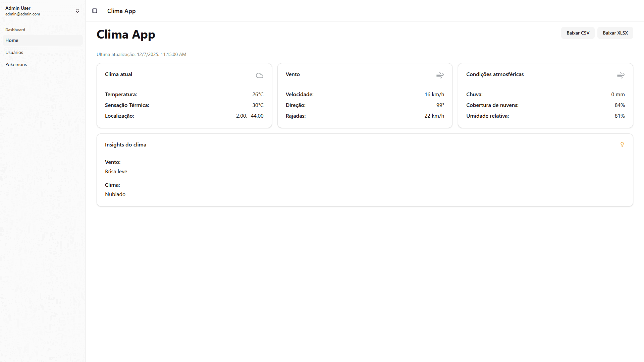The height and width of the screenshot is (362, 644).
Task: Click the Clima App page heading
Action: pos(126,35)
